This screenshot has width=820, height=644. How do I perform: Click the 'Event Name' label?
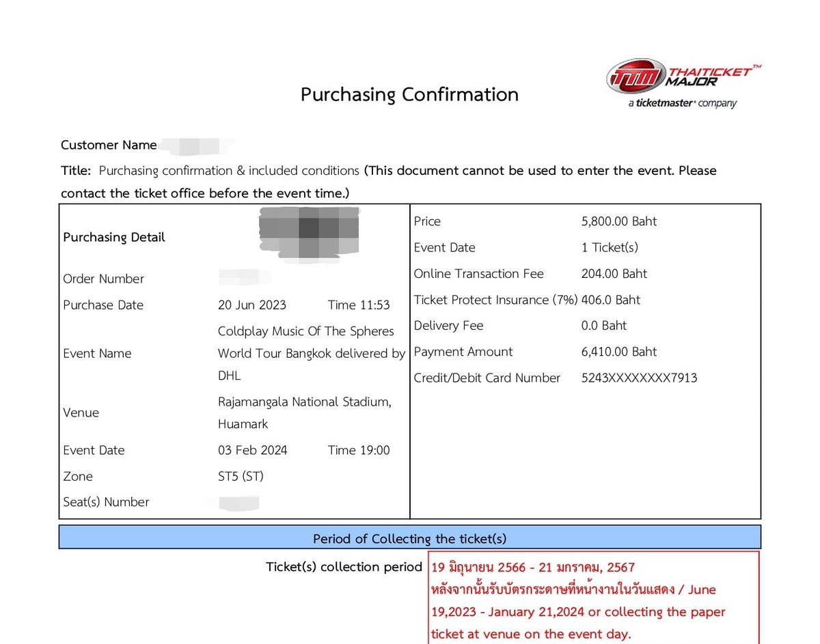(97, 354)
